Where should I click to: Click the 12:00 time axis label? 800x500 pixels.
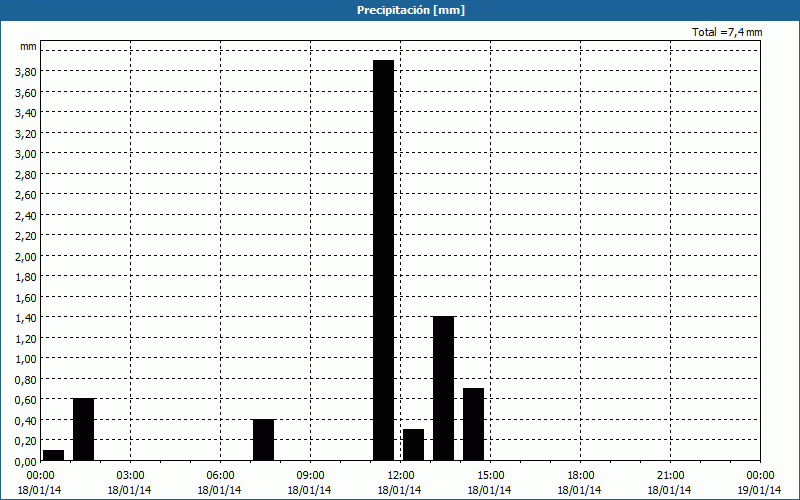(x=401, y=476)
